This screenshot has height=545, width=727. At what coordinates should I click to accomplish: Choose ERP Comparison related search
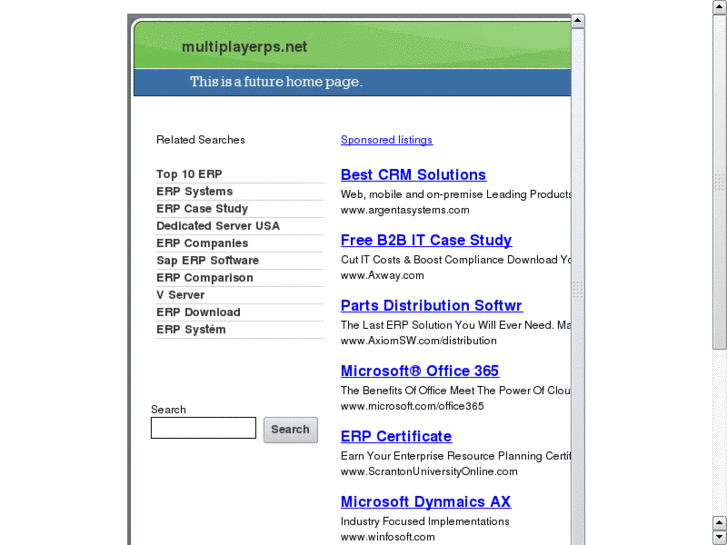204,277
